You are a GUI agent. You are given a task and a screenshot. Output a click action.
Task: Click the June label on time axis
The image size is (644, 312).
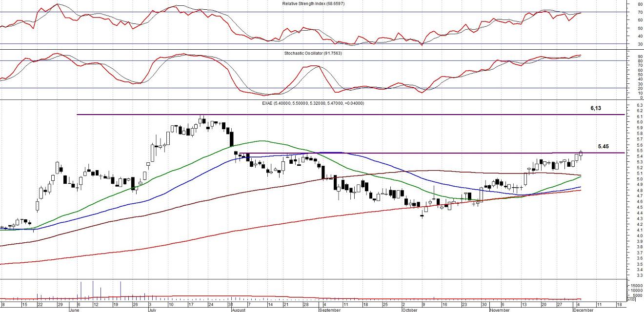pos(74,310)
